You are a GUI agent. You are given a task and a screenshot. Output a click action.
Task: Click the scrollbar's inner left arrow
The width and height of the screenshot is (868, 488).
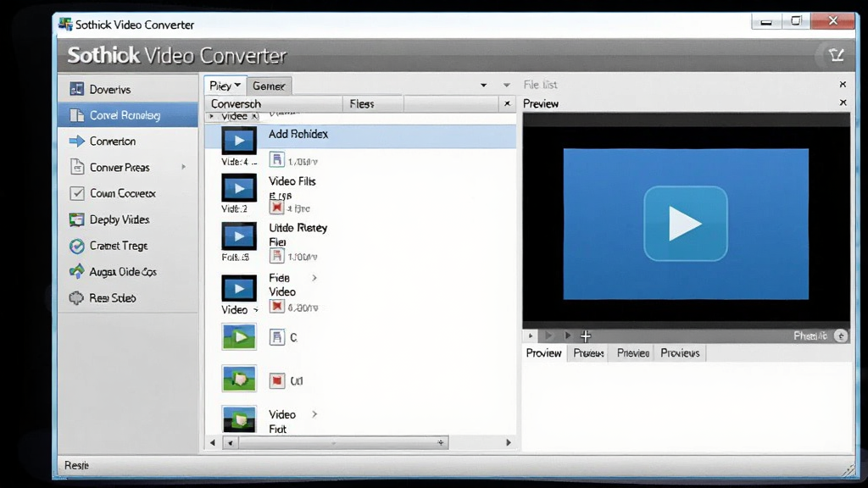[231, 442]
